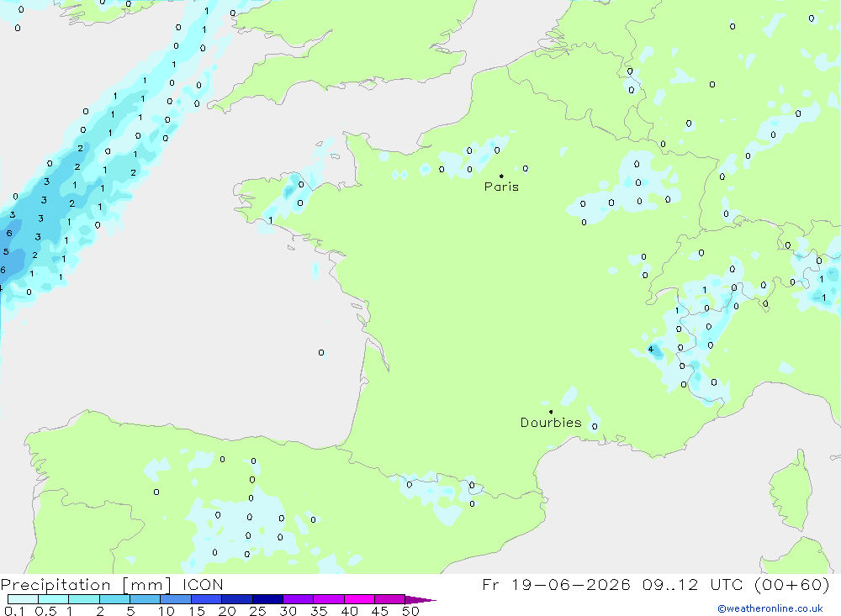841x616 pixels.
Task: Pick the legend swatch between 45 and 50
Action: 390,599
